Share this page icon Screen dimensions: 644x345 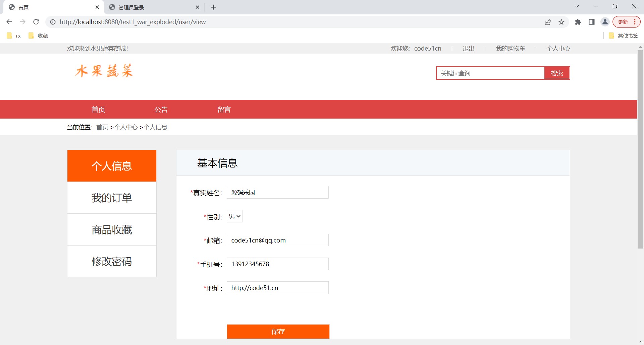click(x=548, y=22)
